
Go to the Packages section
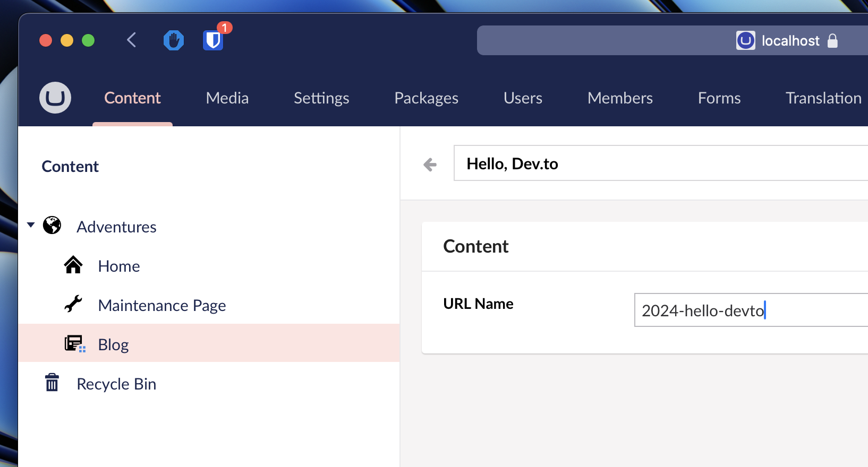click(x=426, y=98)
